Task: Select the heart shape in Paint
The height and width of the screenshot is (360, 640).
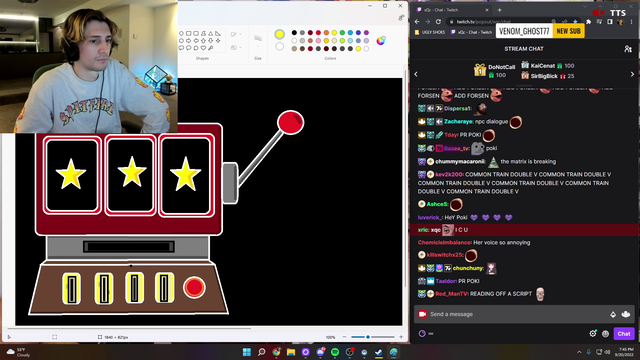Action: click(203, 48)
